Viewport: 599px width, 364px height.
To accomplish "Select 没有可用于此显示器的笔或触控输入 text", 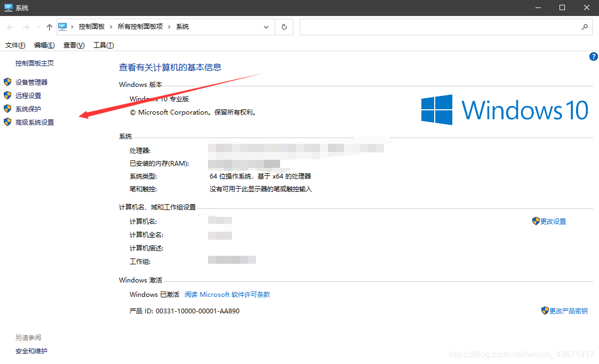I will 260,189.
